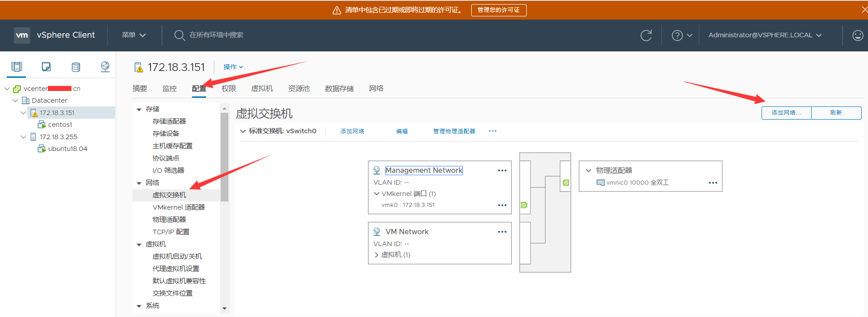Click the search magnifier icon
Screen dimensions: 868x317
click(179, 35)
